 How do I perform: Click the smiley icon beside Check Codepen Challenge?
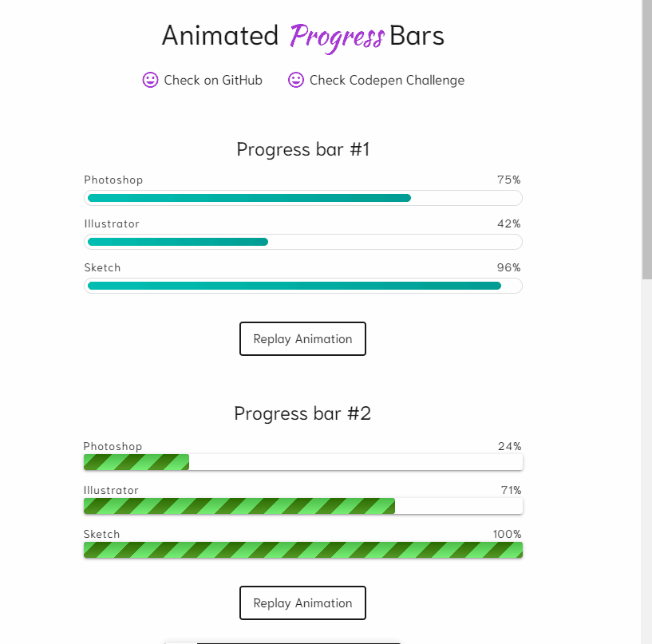click(x=296, y=80)
